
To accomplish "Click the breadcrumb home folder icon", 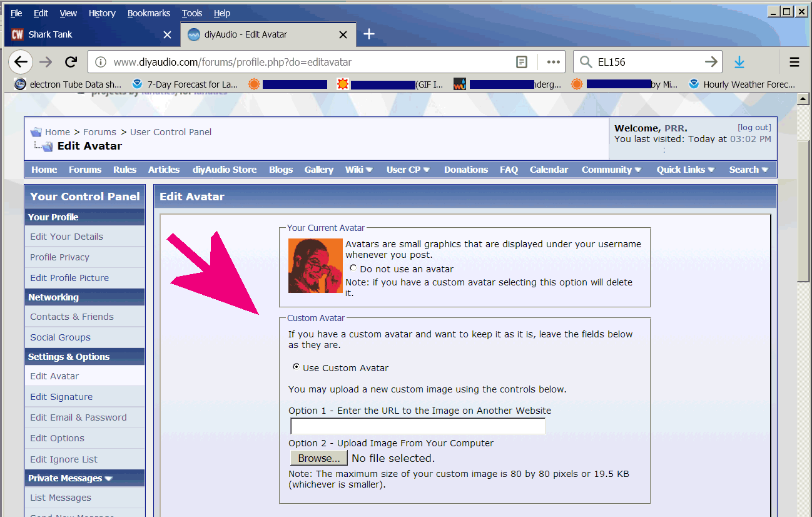I will click(36, 132).
